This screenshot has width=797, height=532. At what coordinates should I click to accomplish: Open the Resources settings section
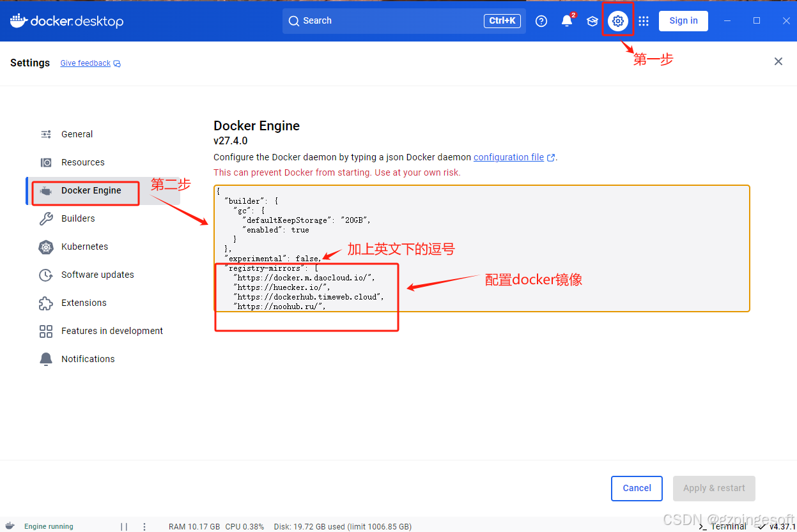103,162
